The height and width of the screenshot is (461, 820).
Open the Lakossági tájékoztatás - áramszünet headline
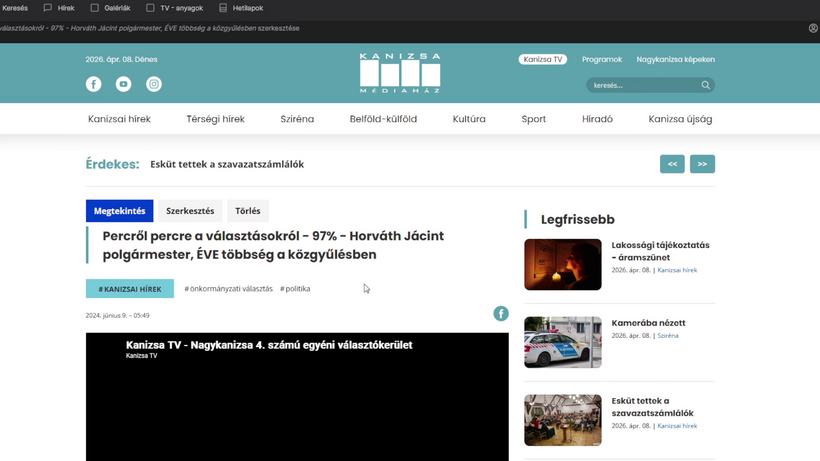point(660,251)
